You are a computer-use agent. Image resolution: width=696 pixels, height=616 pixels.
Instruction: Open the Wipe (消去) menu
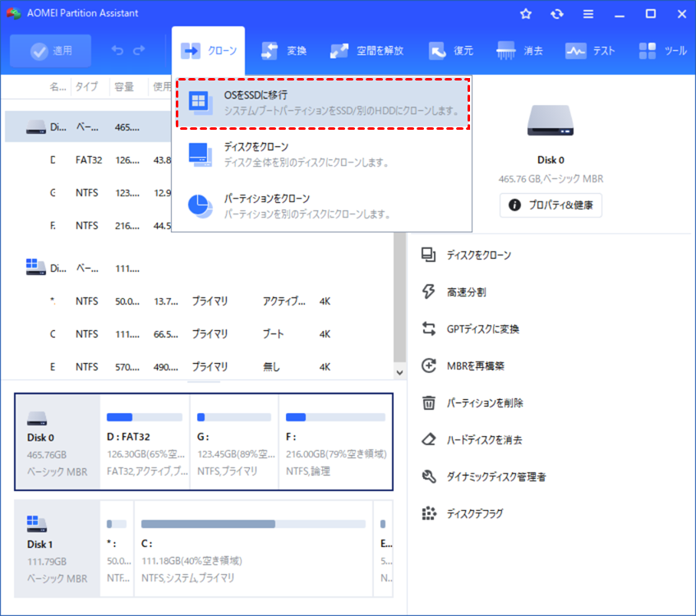[520, 51]
